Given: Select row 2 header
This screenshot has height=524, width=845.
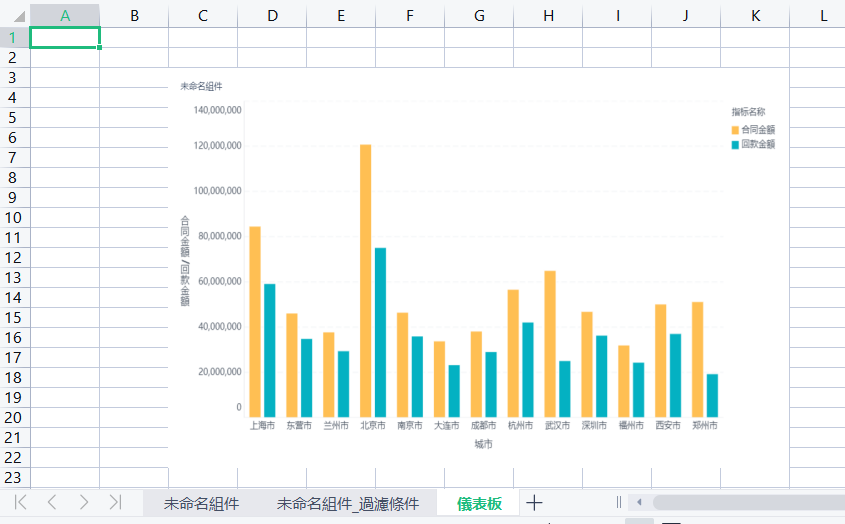Looking at the screenshot, I should 13,58.
